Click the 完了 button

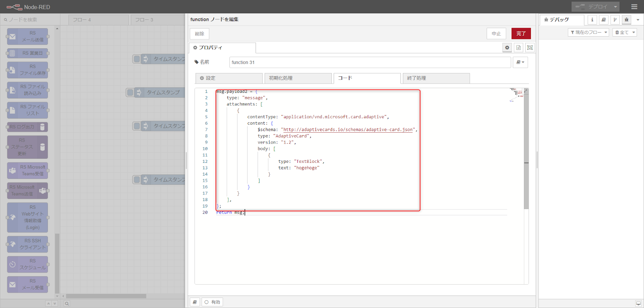point(521,33)
